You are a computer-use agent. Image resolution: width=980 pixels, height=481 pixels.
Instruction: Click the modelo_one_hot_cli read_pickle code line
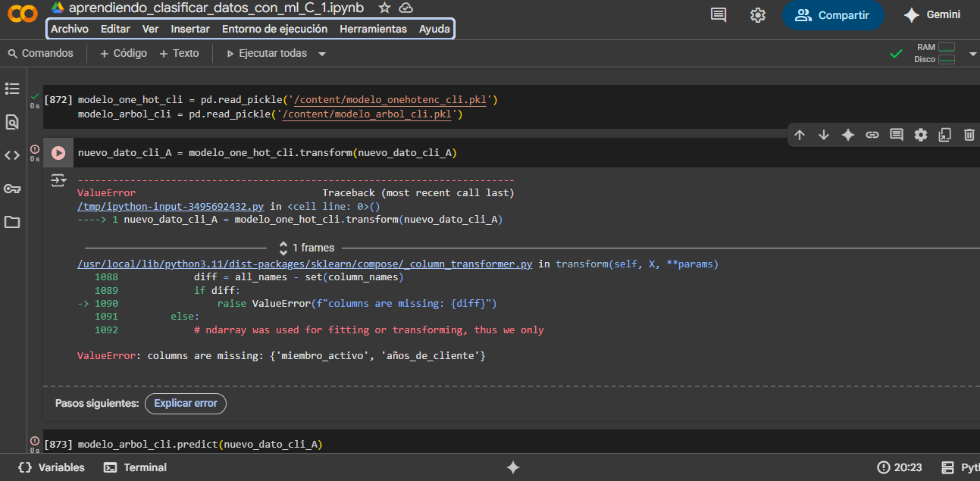point(288,99)
